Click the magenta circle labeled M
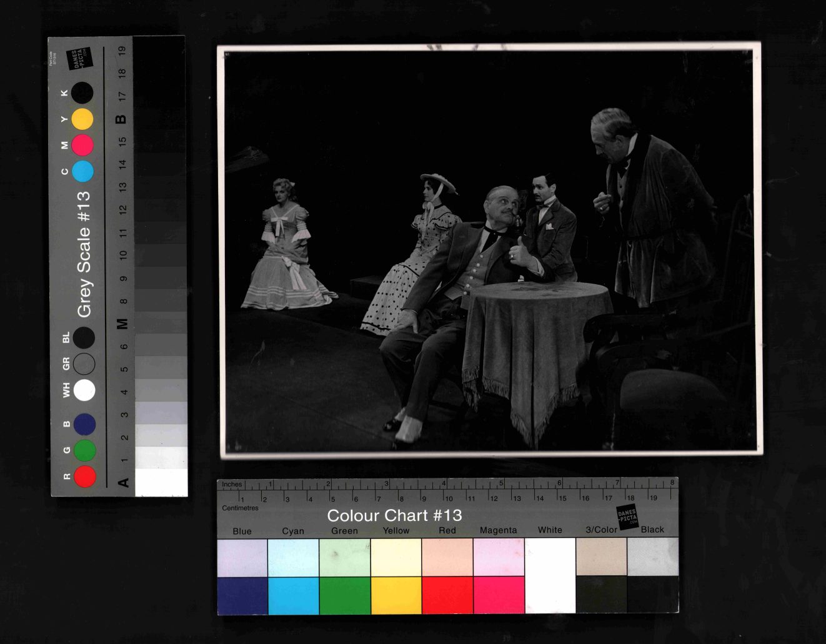 click(x=82, y=145)
